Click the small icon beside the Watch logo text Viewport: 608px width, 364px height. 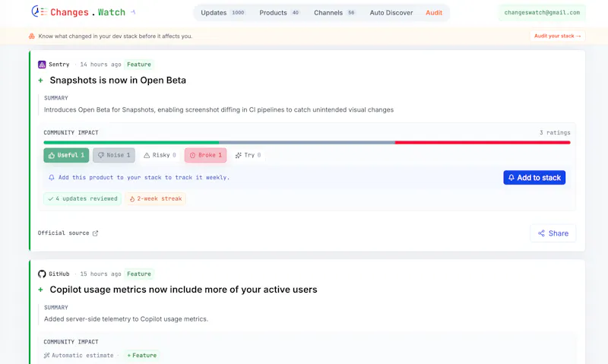pyautogui.click(x=133, y=12)
